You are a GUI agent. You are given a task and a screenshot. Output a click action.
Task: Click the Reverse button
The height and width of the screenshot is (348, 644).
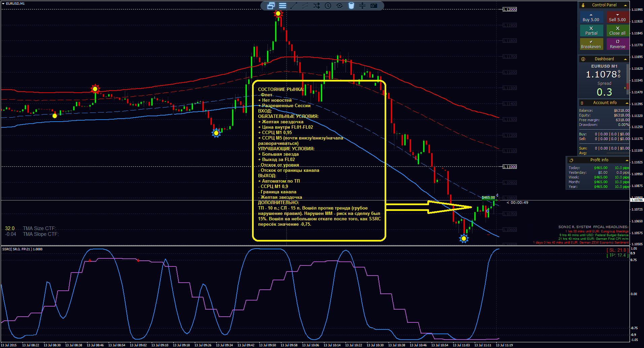click(x=617, y=44)
